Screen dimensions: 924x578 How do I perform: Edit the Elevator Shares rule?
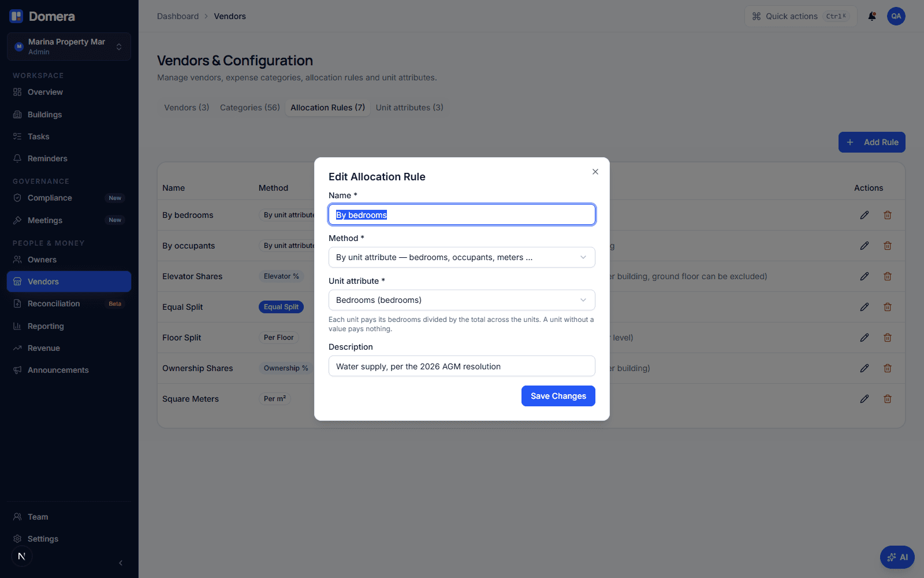point(865,276)
